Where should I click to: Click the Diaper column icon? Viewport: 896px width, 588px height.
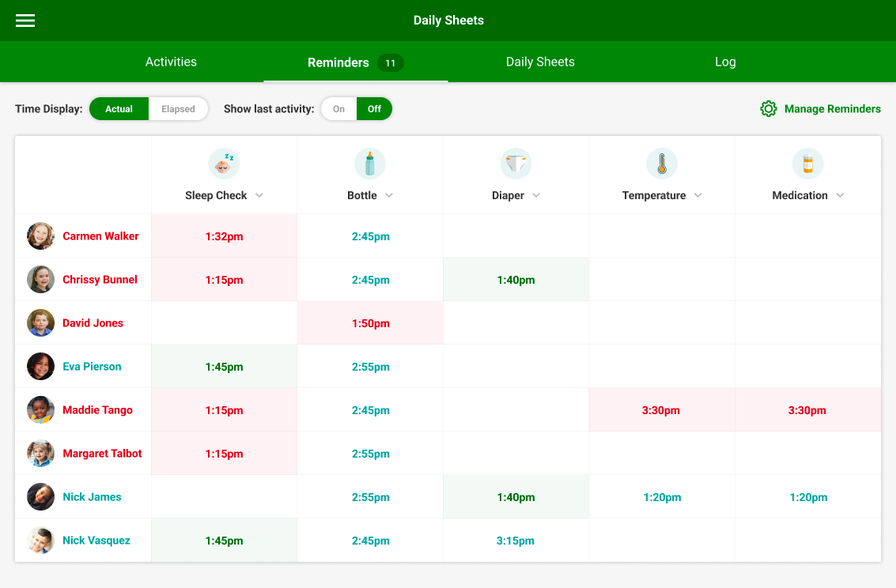pyautogui.click(x=516, y=163)
